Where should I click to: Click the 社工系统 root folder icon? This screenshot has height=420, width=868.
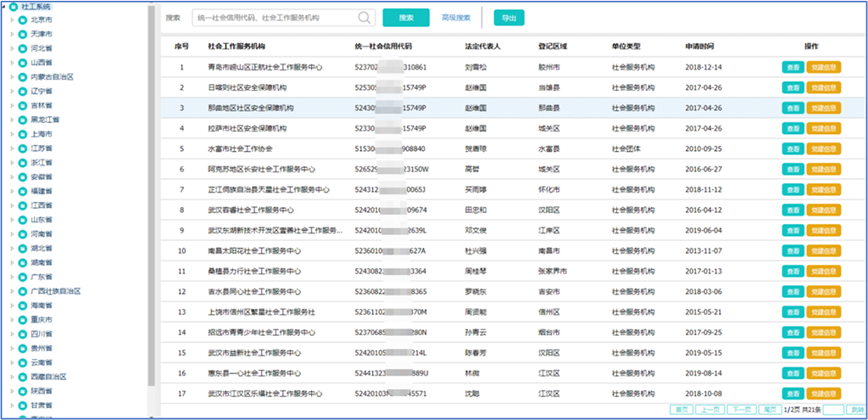(14, 6)
